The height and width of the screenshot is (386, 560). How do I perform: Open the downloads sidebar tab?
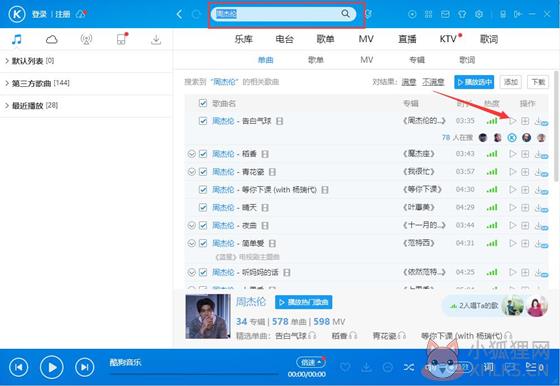[156, 39]
